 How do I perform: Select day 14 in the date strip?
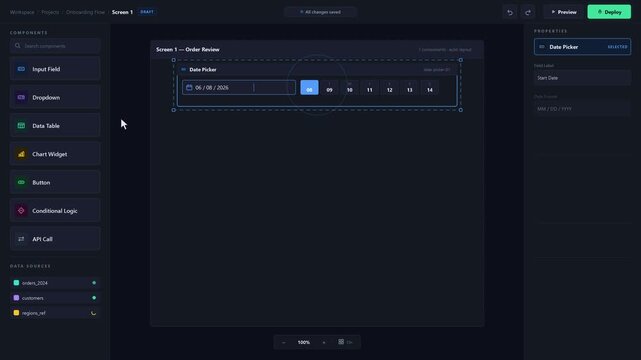point(430,87)
